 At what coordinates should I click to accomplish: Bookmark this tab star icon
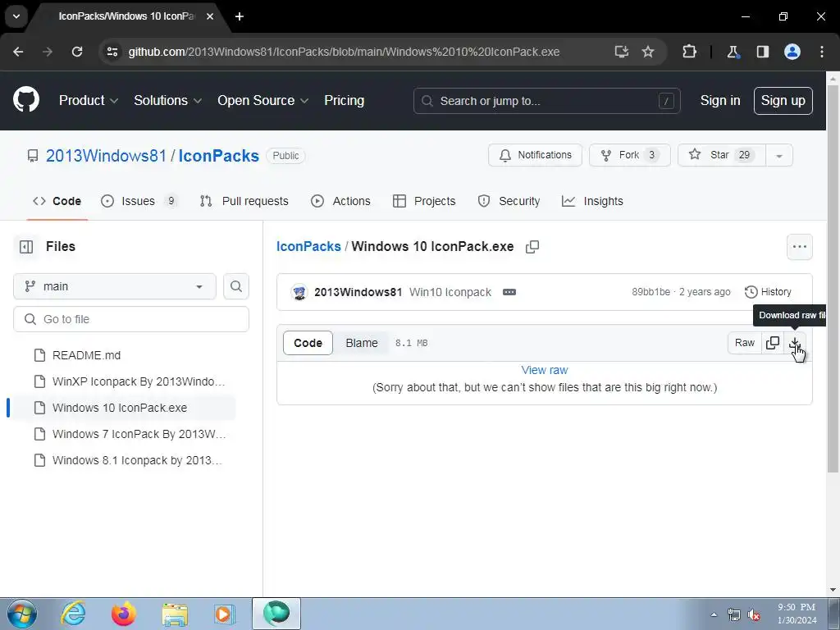(648, 52)
